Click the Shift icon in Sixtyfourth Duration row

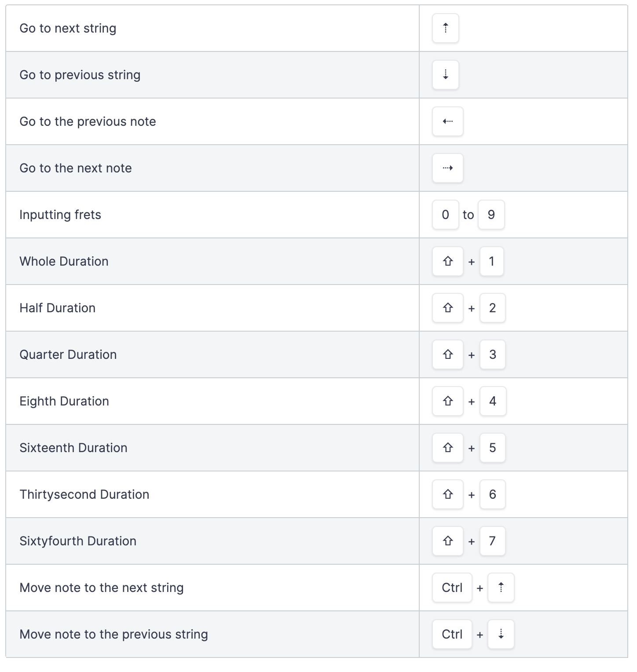pos(447,541)
